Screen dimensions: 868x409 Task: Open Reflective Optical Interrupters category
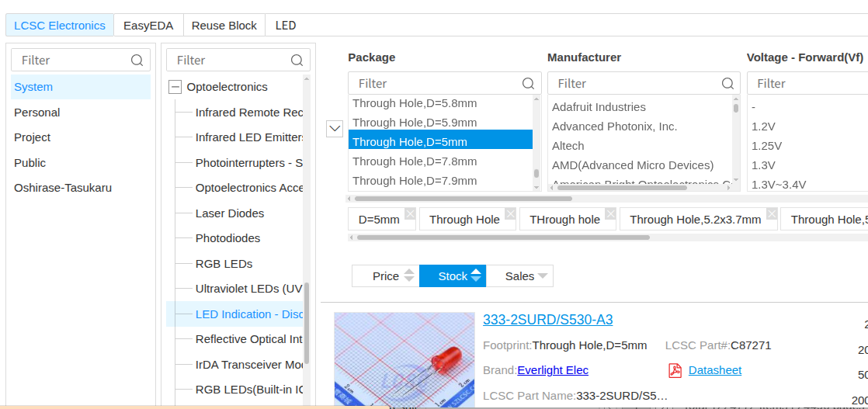[x=248, y=338]
